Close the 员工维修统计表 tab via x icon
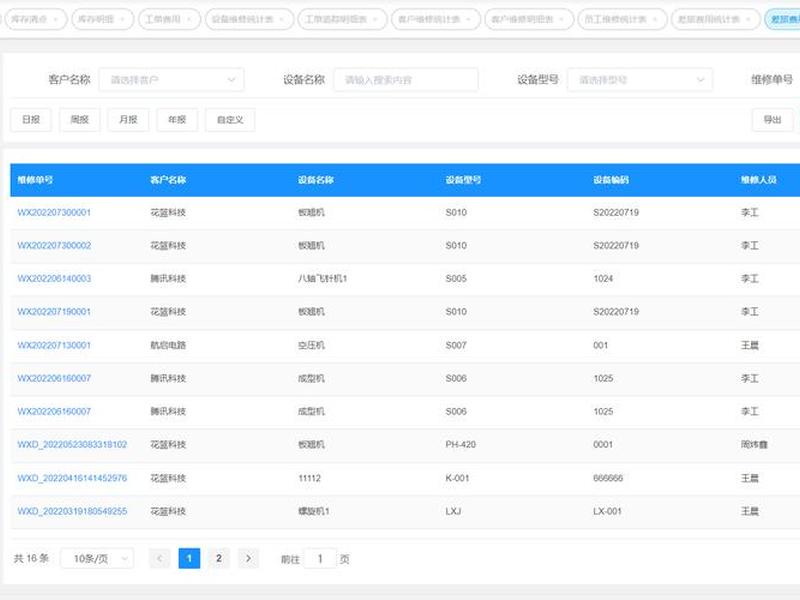This screenshot has height=600, width=800. click(x=655, y=19)
